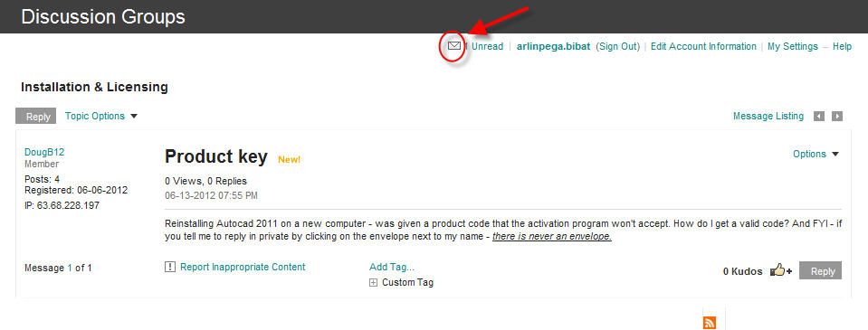
Task: Click the Posts: 4 text
Action: [x=42, y=179]
